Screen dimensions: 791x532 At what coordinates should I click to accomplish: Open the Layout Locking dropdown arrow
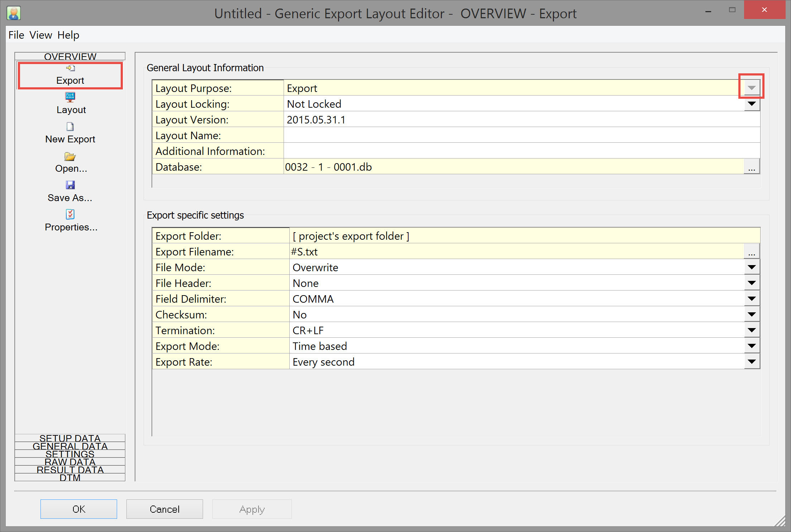752,104
